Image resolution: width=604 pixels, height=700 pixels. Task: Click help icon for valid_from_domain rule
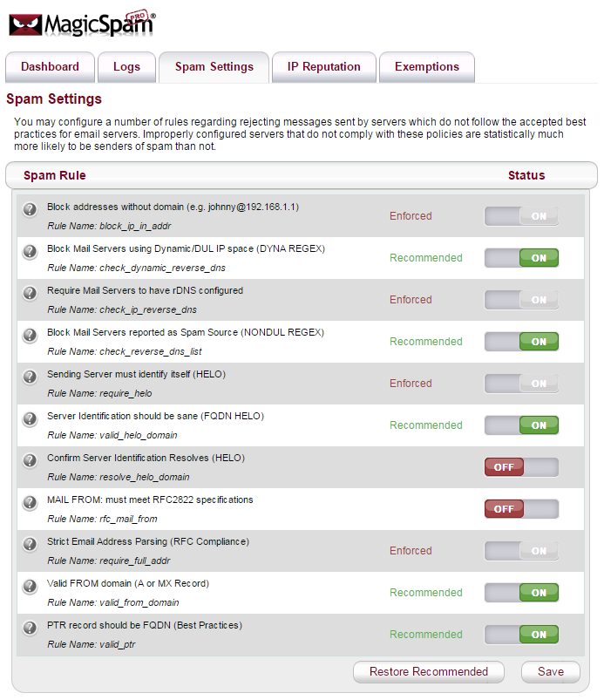point(30,586)
